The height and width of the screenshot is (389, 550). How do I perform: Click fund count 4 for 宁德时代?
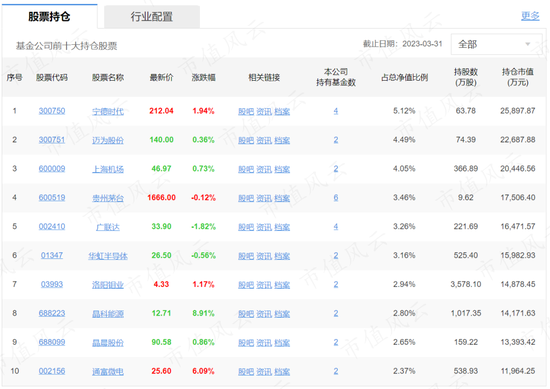click(336, 111)
